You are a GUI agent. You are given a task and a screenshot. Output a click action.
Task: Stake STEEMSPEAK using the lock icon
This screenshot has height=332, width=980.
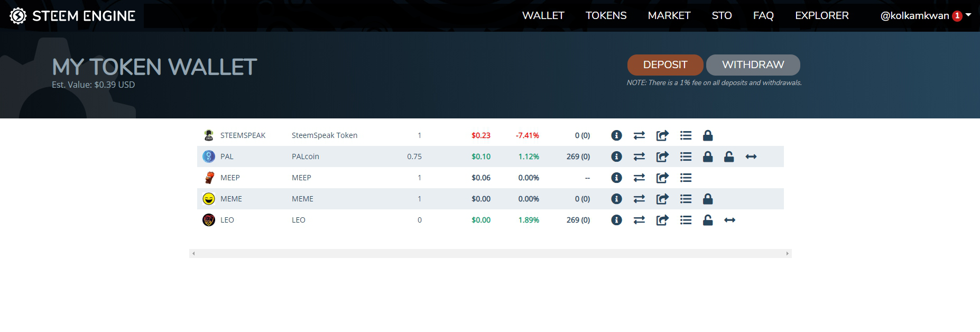click(708, 135)
